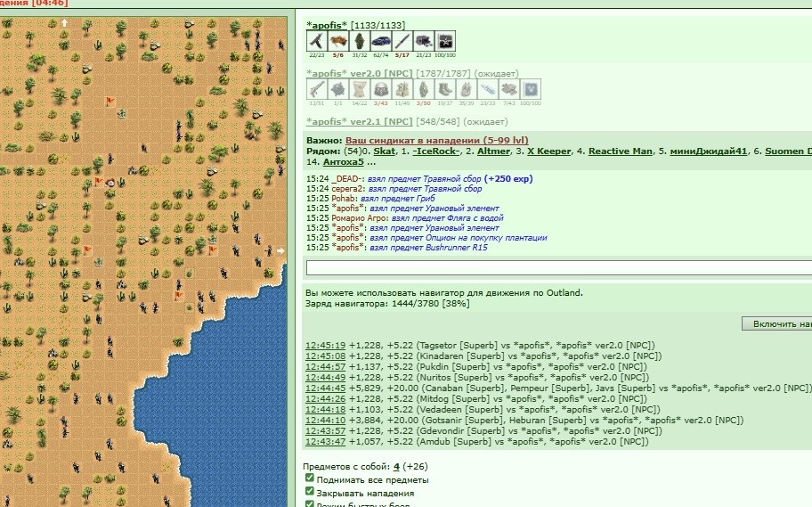
Task: Click the carried items count link '4'
Action: 396,467
